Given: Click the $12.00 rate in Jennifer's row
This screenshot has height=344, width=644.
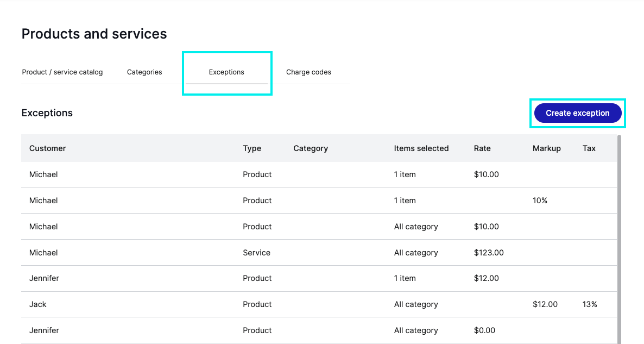Looking at the screenshot, I should pyautogui.click(x=487, y=278).
